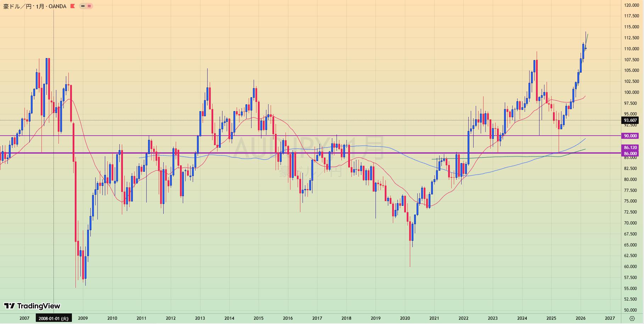
Task: Click the OANDA source label in the title
Action: point(57,6)
